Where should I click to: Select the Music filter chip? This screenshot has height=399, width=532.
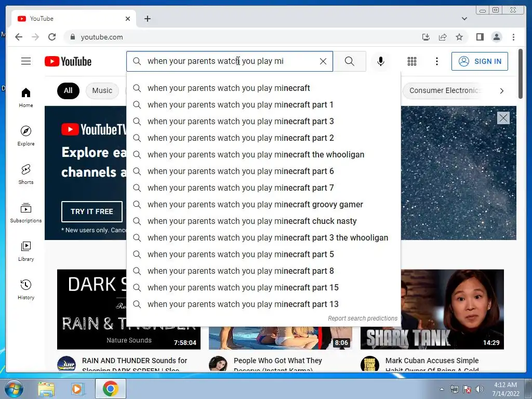point(102,90)
